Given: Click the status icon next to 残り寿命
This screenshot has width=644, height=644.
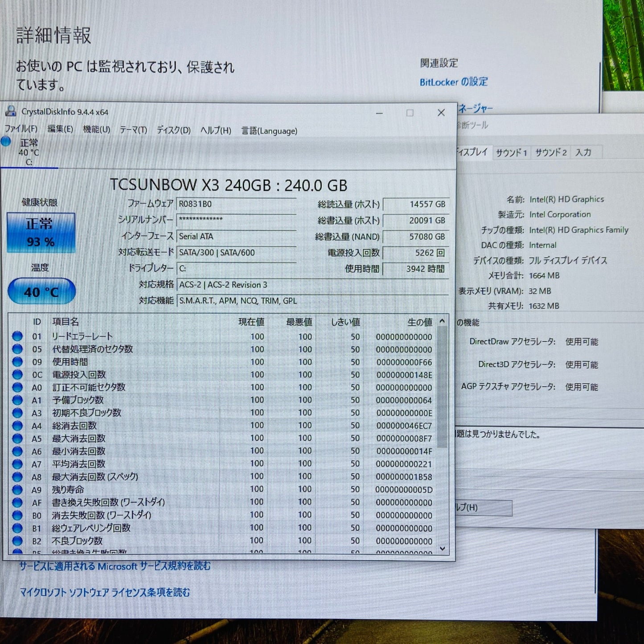Looking at the screenshot, I should click(17, 489).
